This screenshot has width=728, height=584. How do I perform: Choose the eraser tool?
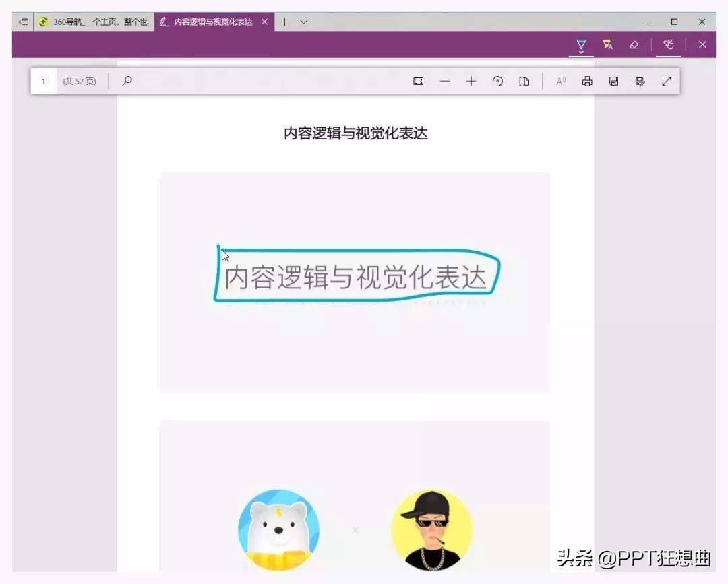tap(634, 45)
